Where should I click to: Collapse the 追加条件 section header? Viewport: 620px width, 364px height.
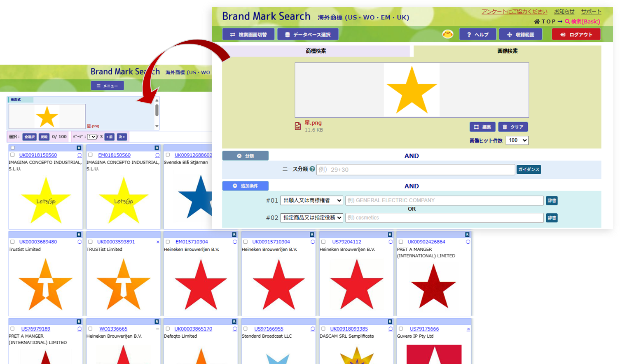[x=246, y=186]
